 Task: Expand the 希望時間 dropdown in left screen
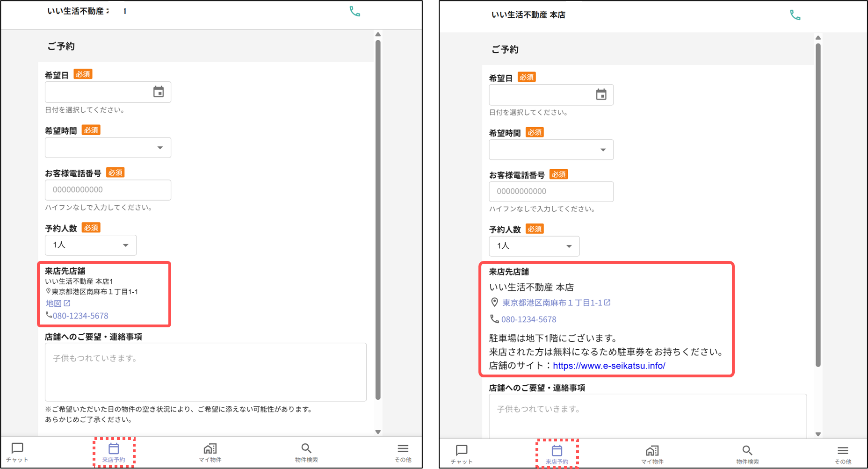tap(108, 148)
